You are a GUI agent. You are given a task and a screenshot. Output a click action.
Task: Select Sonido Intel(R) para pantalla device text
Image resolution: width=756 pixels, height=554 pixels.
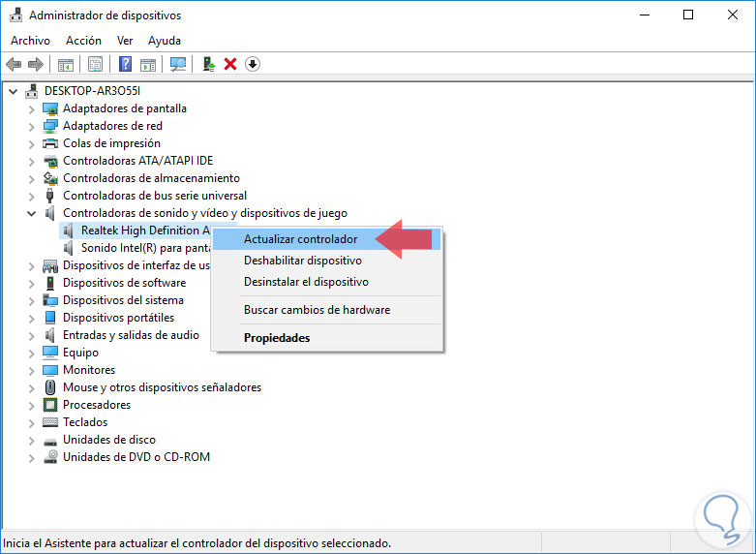tap(145, 248)
